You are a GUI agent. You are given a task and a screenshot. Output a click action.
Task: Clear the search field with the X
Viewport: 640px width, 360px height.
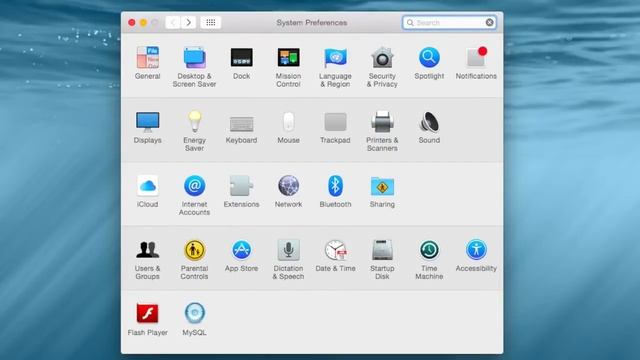pos(489,22)
